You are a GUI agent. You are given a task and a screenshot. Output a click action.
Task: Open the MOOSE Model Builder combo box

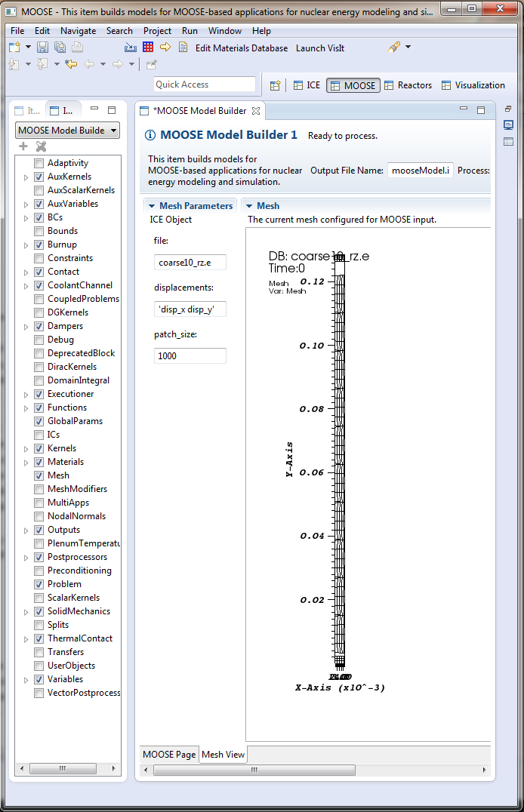(x=67, y=131)
